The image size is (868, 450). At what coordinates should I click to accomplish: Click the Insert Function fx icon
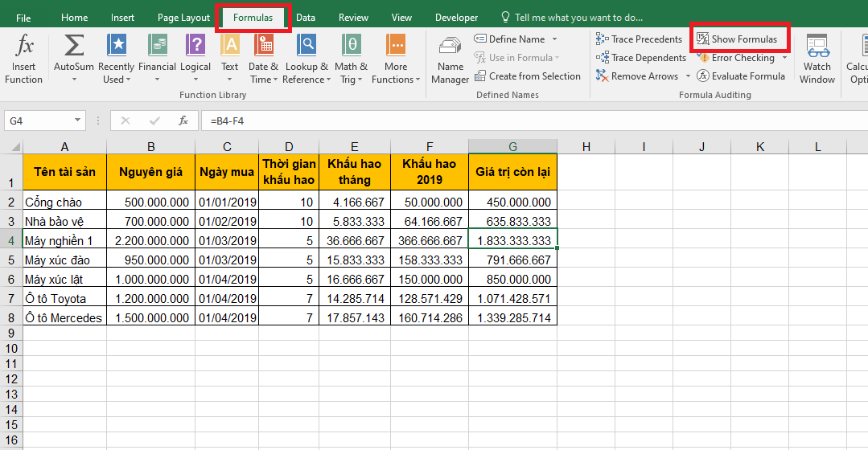24,45
